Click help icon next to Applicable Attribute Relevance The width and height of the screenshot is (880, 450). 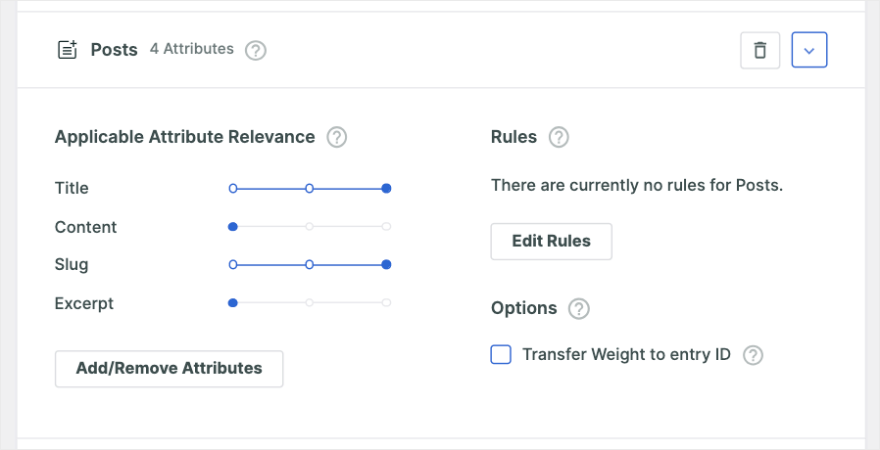click(x=337, y=137)
